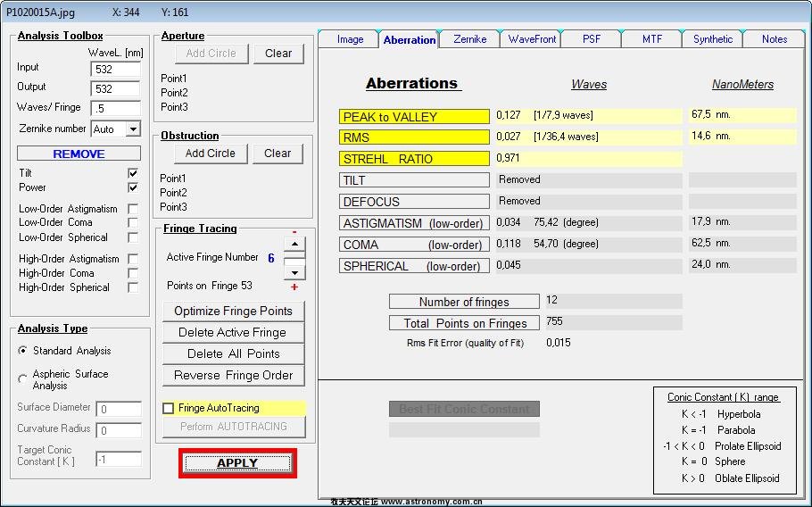812x507 pixels.
Task: Select Aspheric Surface Analysis option
Action: point(23,379)
